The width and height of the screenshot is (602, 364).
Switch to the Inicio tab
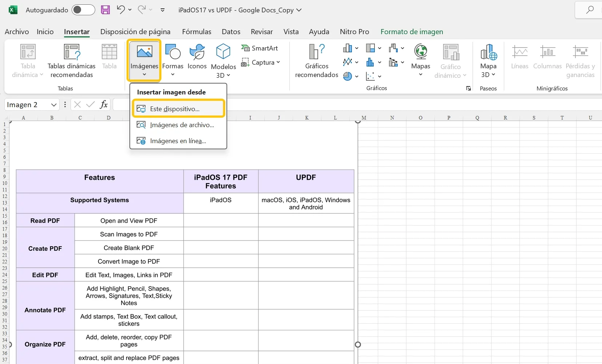pyautogui.click(x=45, y=32)
